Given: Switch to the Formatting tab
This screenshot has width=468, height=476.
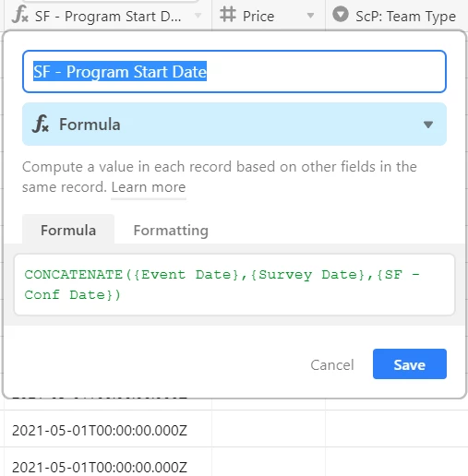Looking at the screenshot, I should click(x=171, y=231).
